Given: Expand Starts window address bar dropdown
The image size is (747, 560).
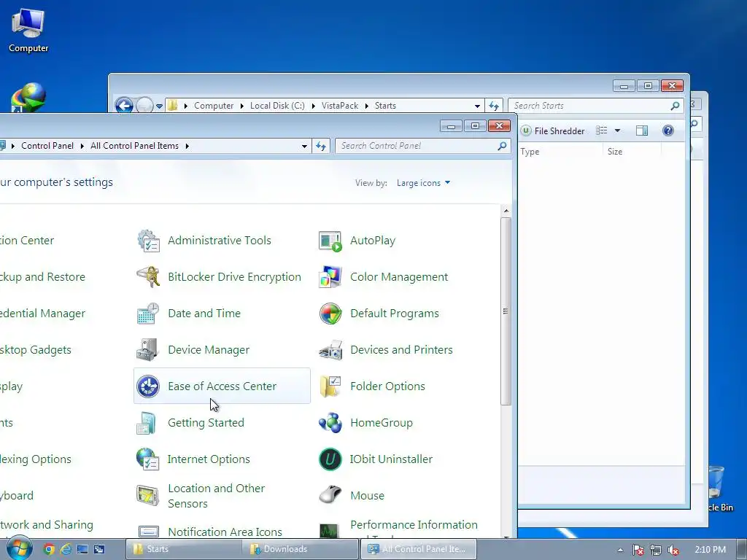Looking at the screenshot, I should coord(477,106).
